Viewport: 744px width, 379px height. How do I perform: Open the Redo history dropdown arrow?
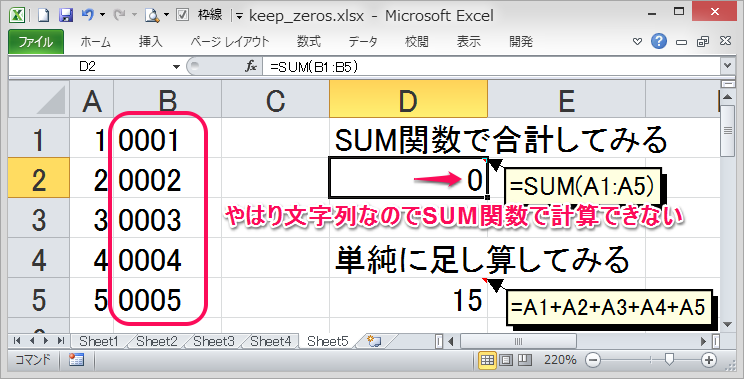pos(133,15)
